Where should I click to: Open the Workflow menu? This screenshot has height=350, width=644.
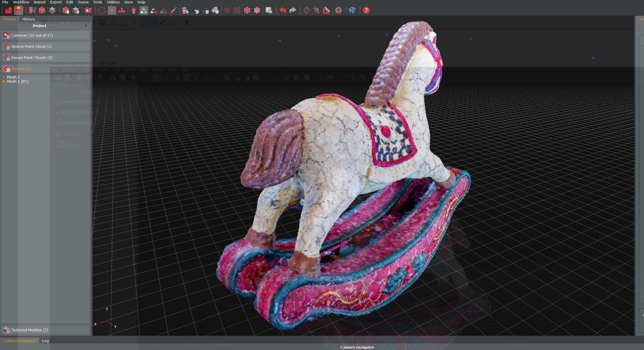[x=21, y=2]
